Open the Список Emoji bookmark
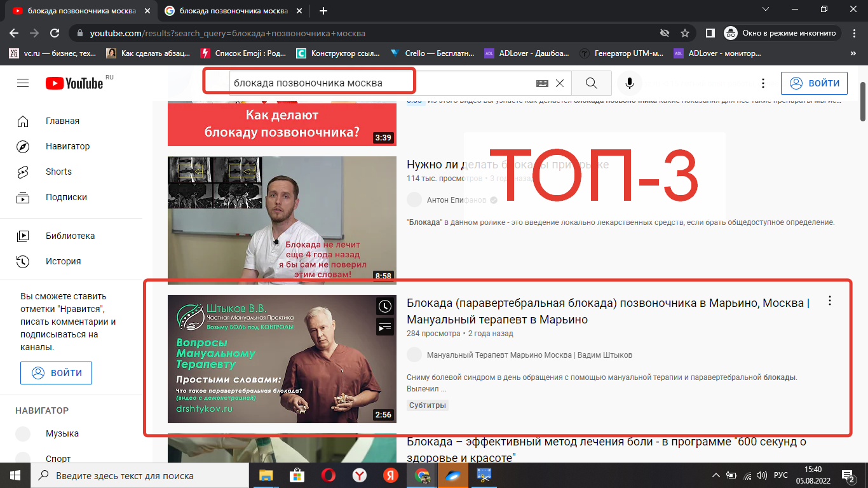 tap(243, 53)
